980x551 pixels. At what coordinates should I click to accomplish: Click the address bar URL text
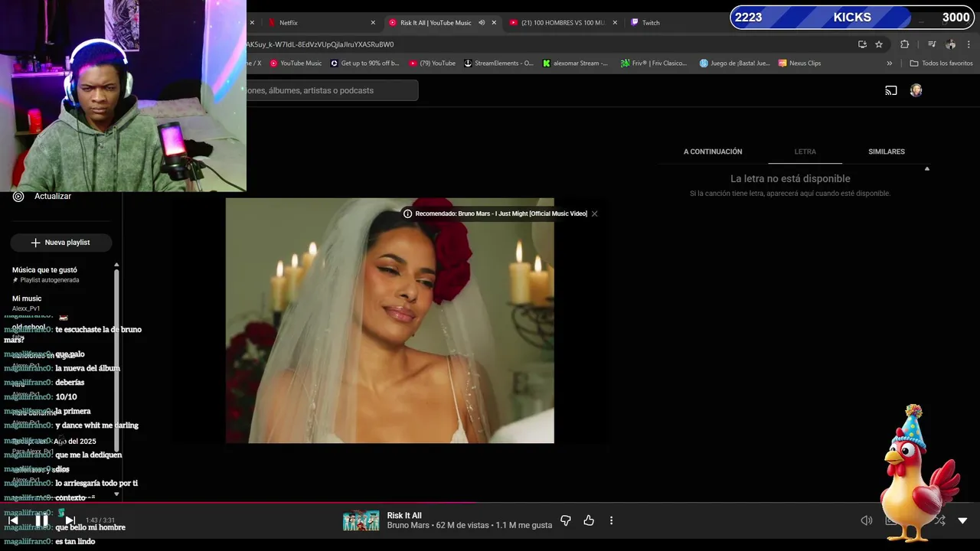point(320,44)
